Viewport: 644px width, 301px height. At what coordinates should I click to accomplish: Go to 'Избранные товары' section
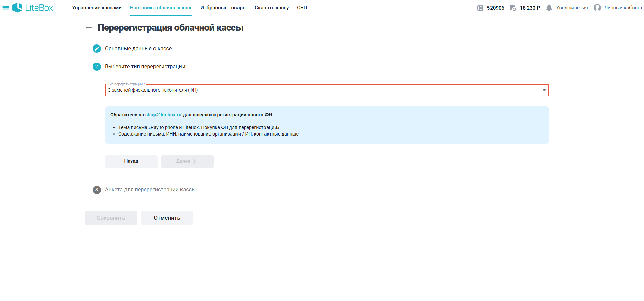pyautogui.click(x=223, y=8)
